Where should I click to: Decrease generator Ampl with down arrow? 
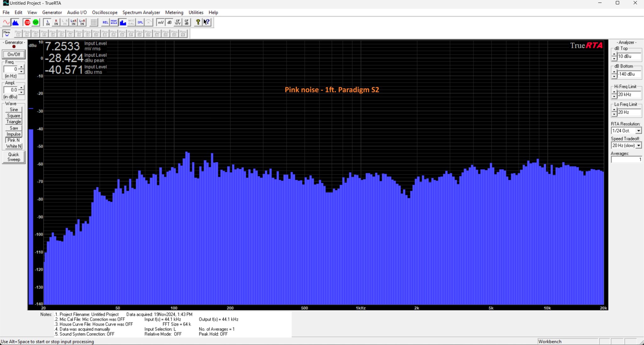coord(21,92)
